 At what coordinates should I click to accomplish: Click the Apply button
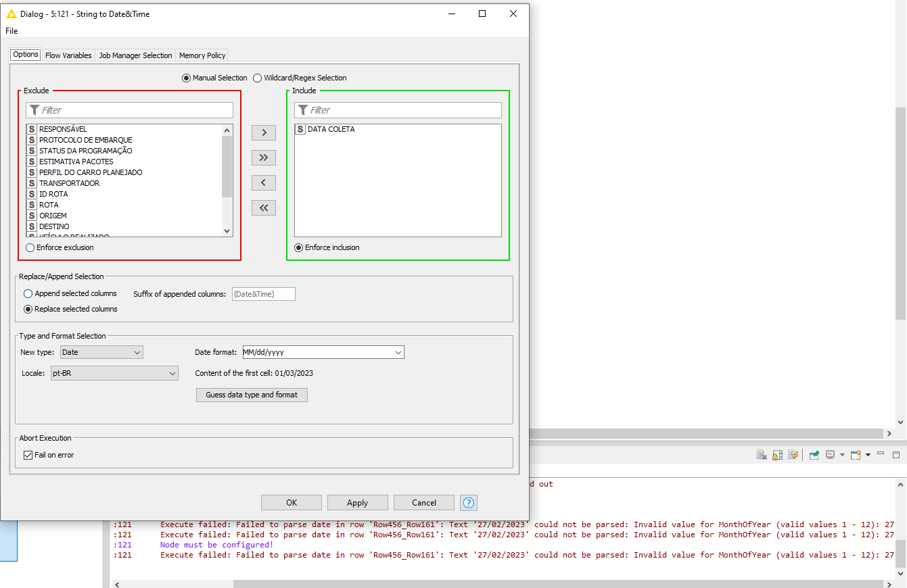click(358, 502)
